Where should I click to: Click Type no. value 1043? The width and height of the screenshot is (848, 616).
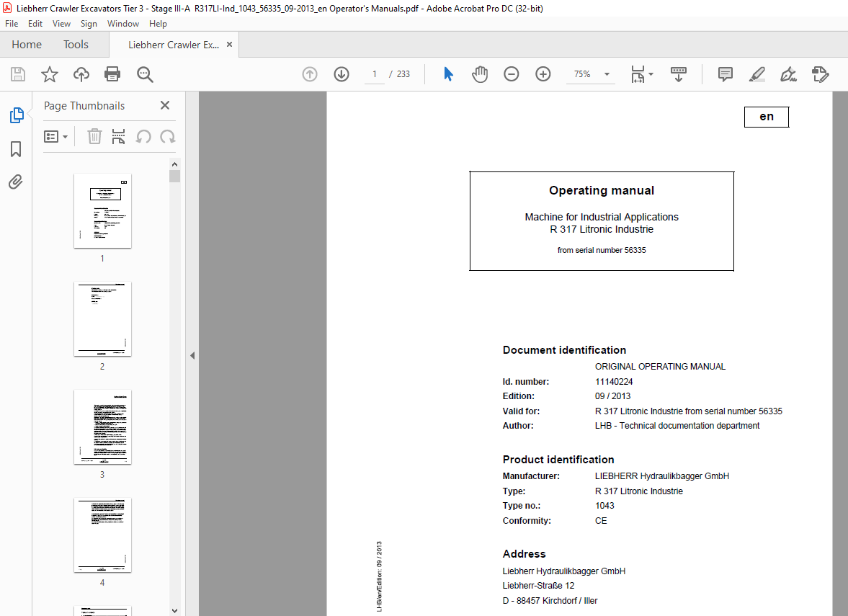pyautogui.click(x=604, y=506)
